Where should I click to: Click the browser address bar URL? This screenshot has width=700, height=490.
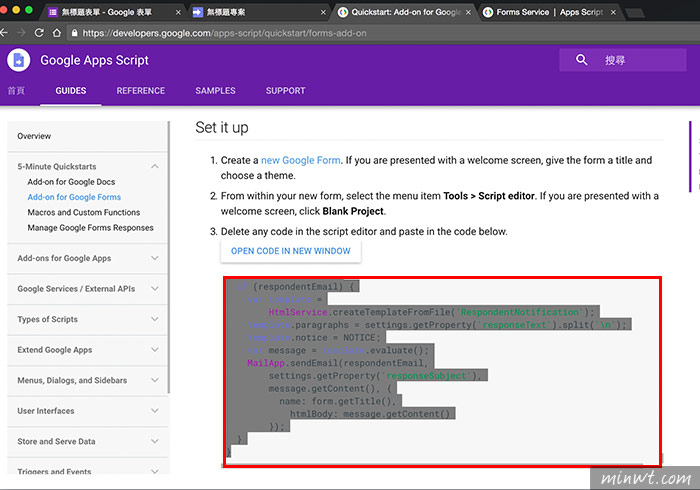pos(224,33)
